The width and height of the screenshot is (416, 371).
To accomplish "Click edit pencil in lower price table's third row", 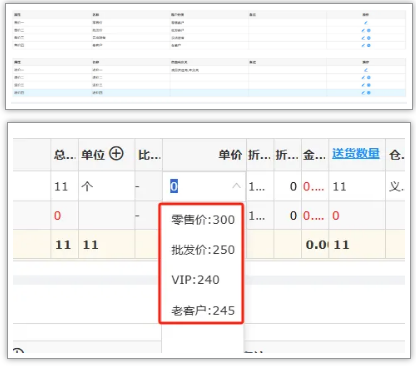I will click(363, 85).
